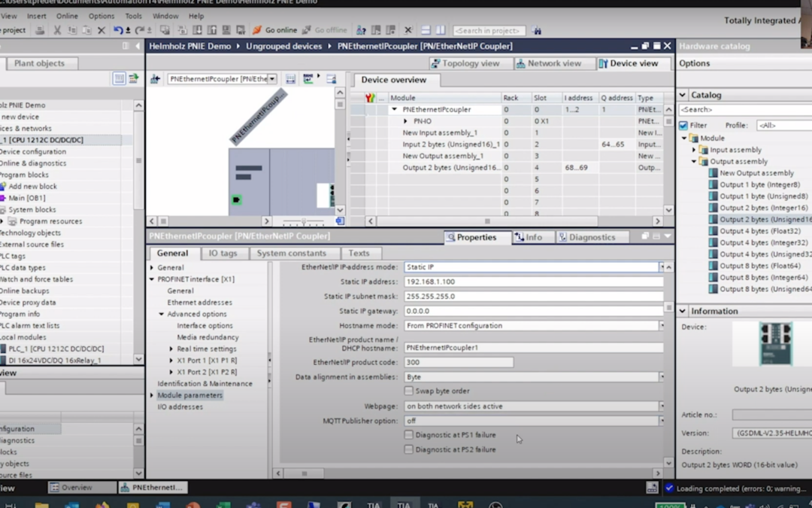Select I/O addresses in properties tree
Viewport: 812px width, 508px height.
coord(180,407)
